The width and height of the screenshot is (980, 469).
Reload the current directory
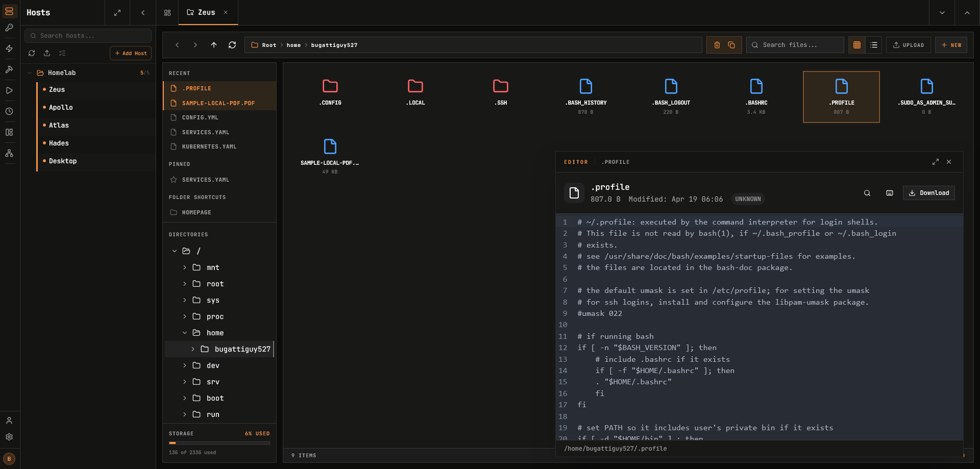(x=232, y=45)
